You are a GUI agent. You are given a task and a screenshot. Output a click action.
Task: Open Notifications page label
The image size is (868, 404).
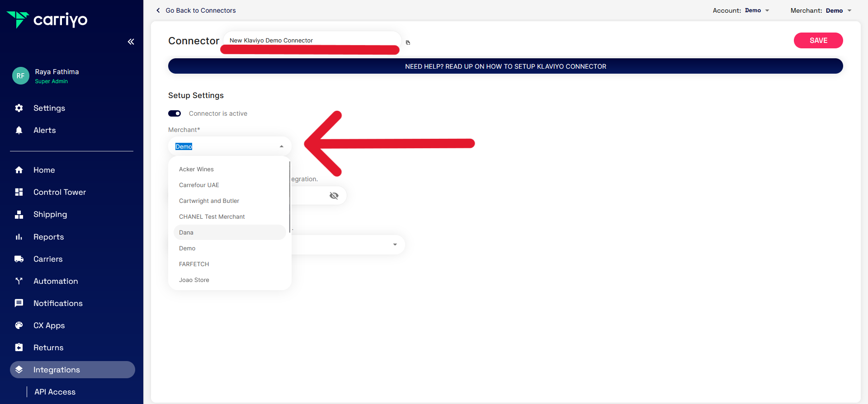pos(58,303)
